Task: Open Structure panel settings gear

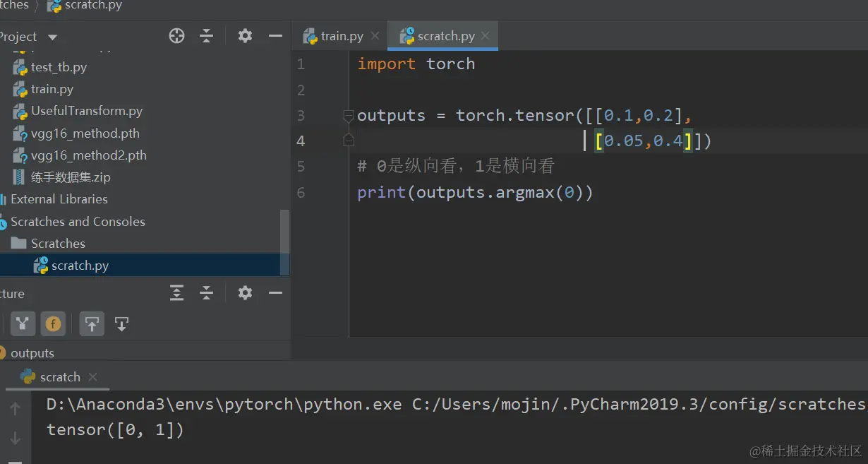Action: tap(245, 293)
